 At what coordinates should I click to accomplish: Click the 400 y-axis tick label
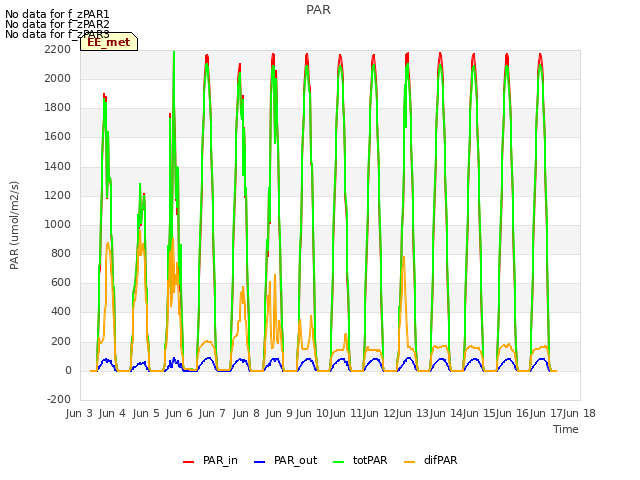pos(61,312)
